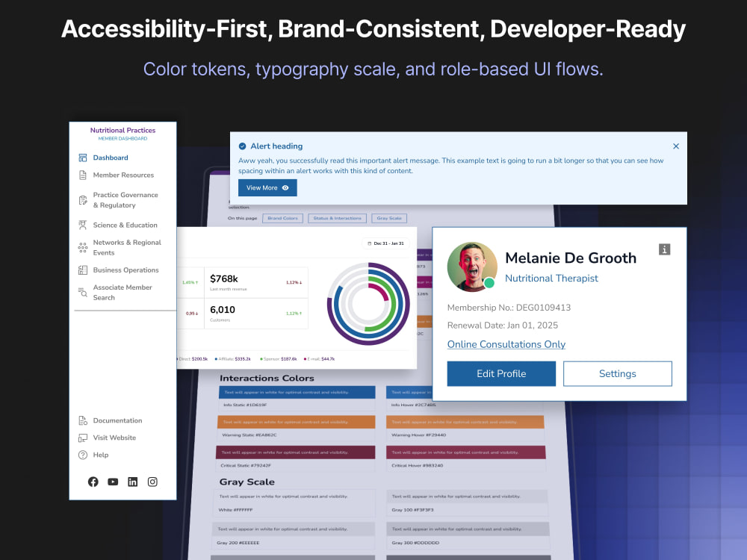Click the Edit Profile button
The width and height of the screenshot is (747, 560).
point(501,374)
